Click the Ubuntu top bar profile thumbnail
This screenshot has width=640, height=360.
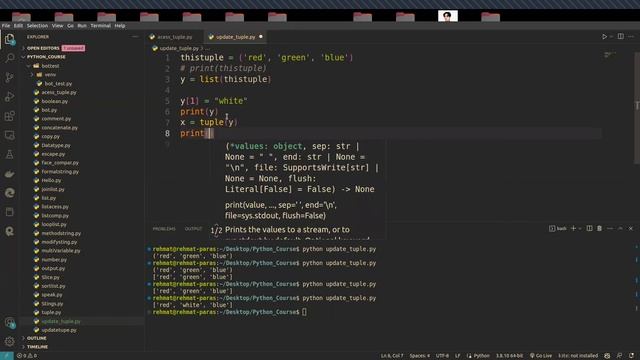(448, 16)
